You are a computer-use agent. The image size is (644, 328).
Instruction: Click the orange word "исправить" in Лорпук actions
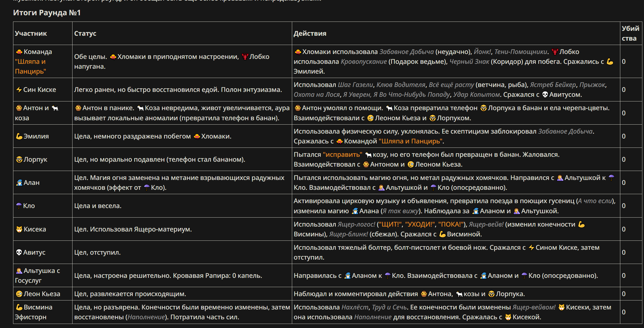[343, 155]
